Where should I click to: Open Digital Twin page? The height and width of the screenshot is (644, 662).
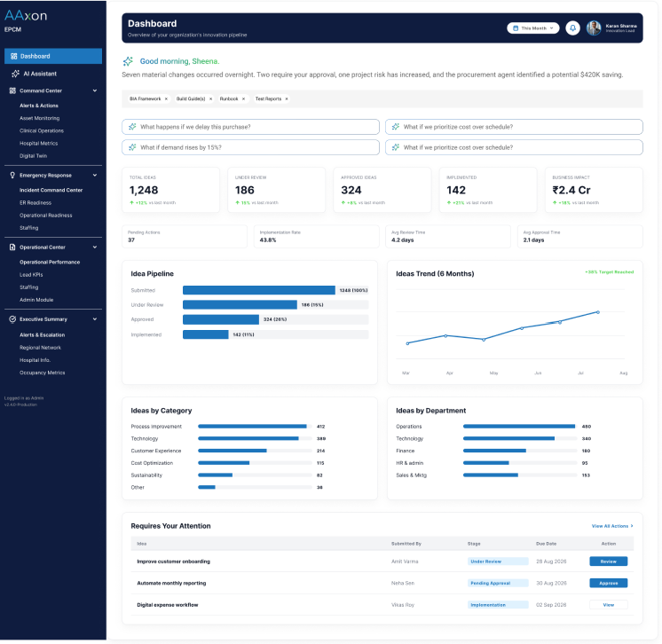pos(33,156)
